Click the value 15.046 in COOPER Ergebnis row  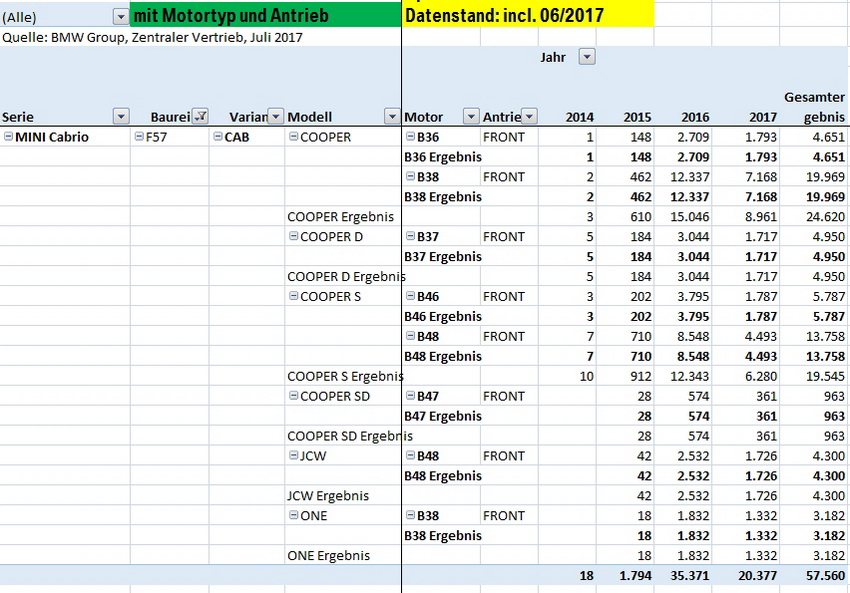coord(690,217)
